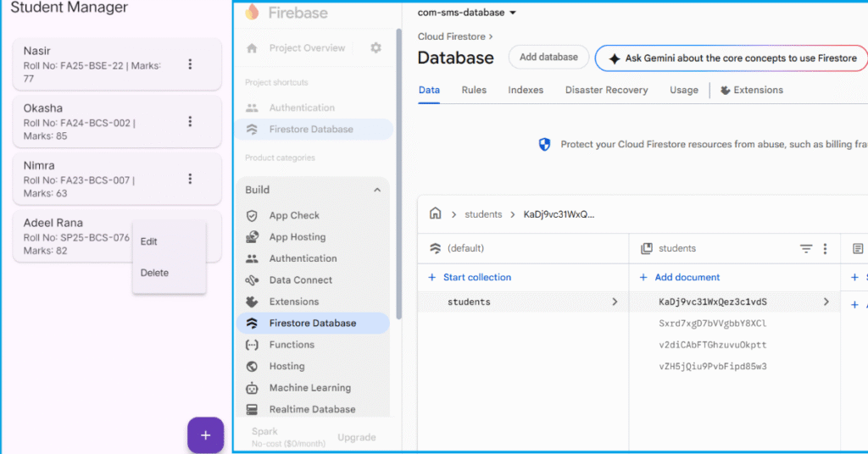868x454 pixels.
Task: Open the students collection filter icon
Action: pyautogui.click(x=806, y=249)
